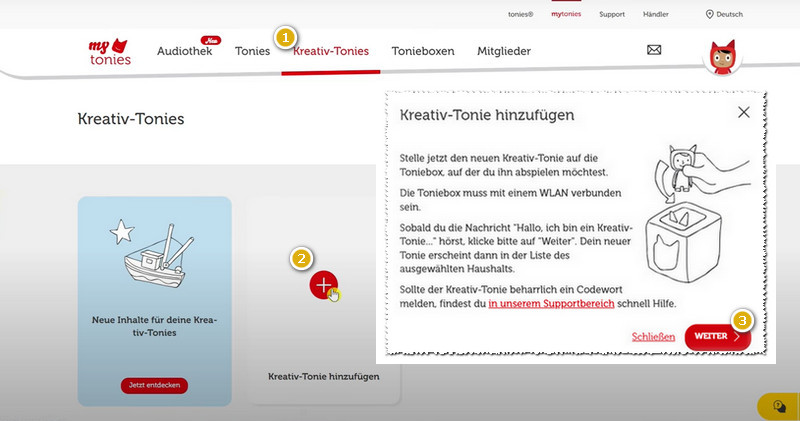Click the Schließen link
The image size is (800, 421).
[653, 337]
